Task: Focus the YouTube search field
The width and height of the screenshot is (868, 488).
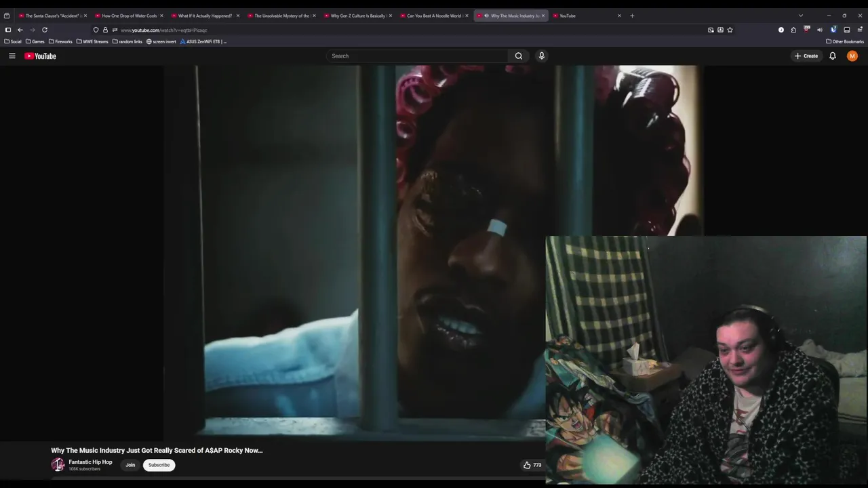Action: (417, 56)
